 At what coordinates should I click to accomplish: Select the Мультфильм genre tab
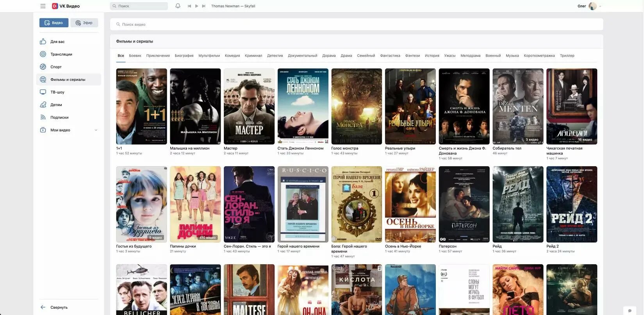pyautogui.click(x=209, y=55)
